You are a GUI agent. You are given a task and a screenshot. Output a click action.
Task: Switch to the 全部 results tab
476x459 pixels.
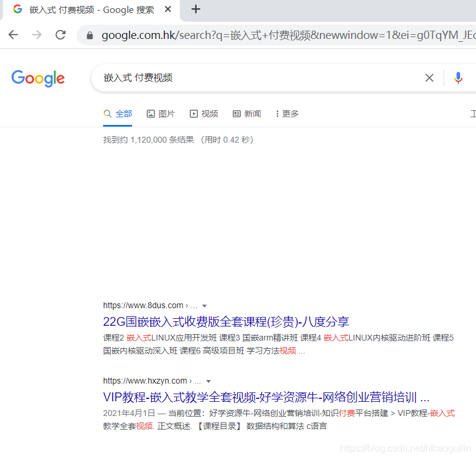[124, 113]
